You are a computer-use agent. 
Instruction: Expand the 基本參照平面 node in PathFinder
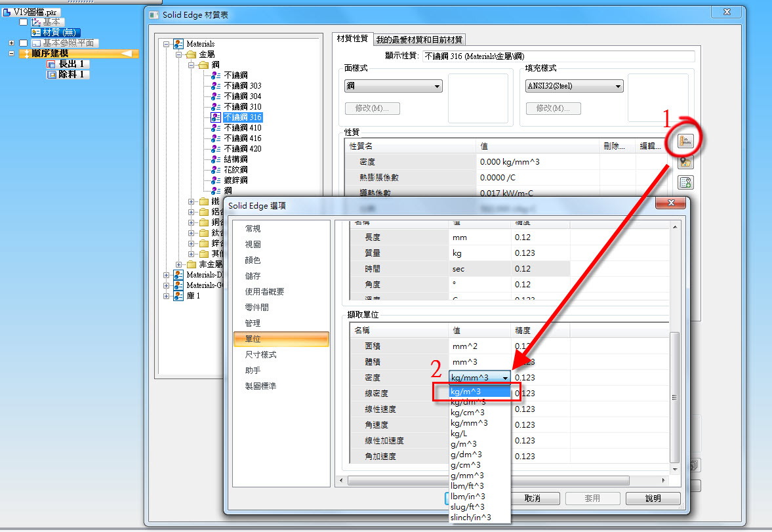click(x=11, y=43)
